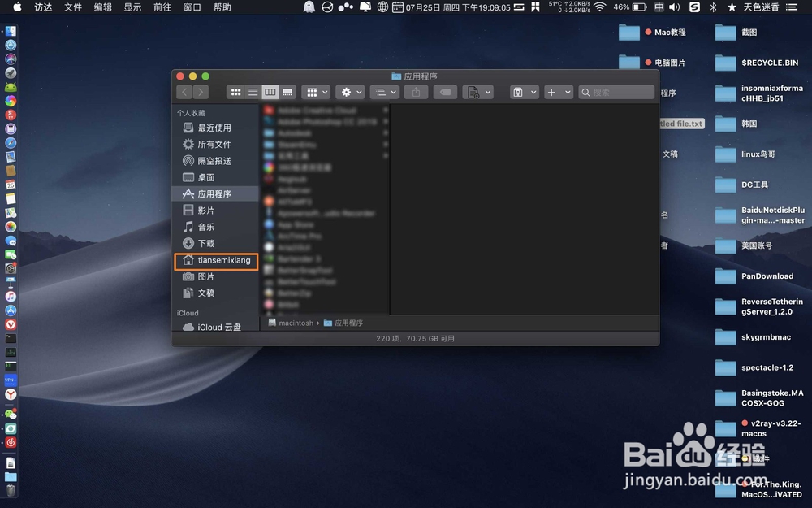Open iCloud 云盘 in the sidebar

tap(215, 327)
